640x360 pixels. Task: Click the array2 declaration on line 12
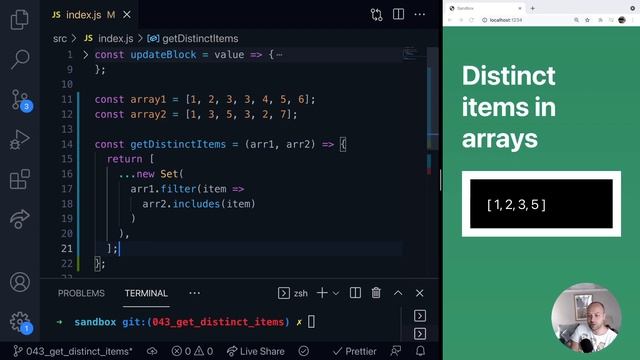pyautogui.click(x=196, y=114)
